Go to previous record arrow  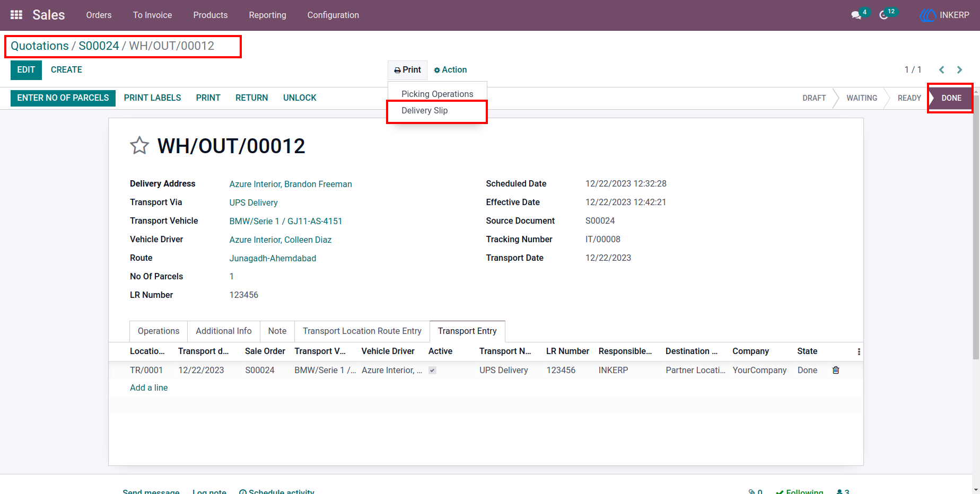[x=942, y=69]
